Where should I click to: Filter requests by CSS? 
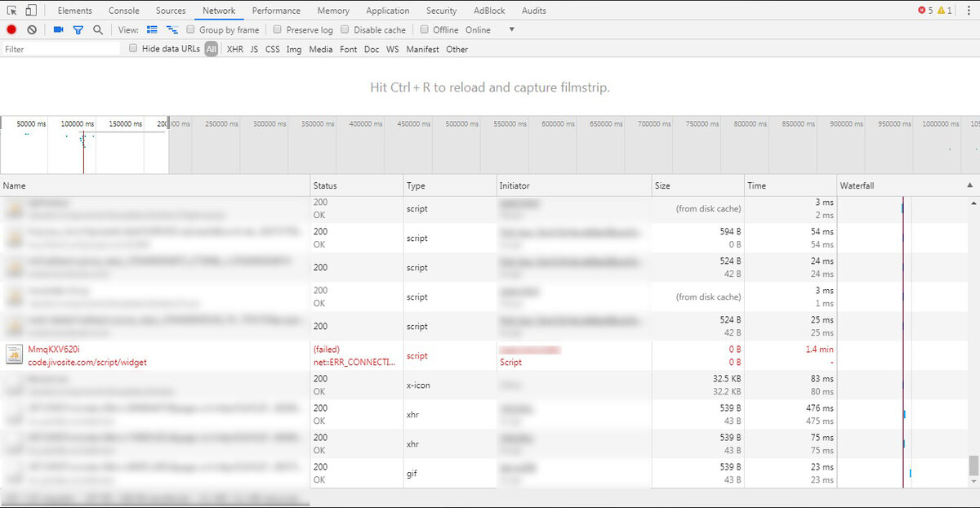coord(273,49)
